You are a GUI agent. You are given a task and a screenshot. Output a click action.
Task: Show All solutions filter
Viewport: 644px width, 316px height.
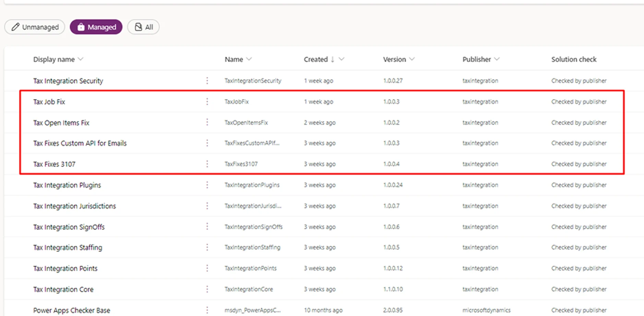click(143, 27)
